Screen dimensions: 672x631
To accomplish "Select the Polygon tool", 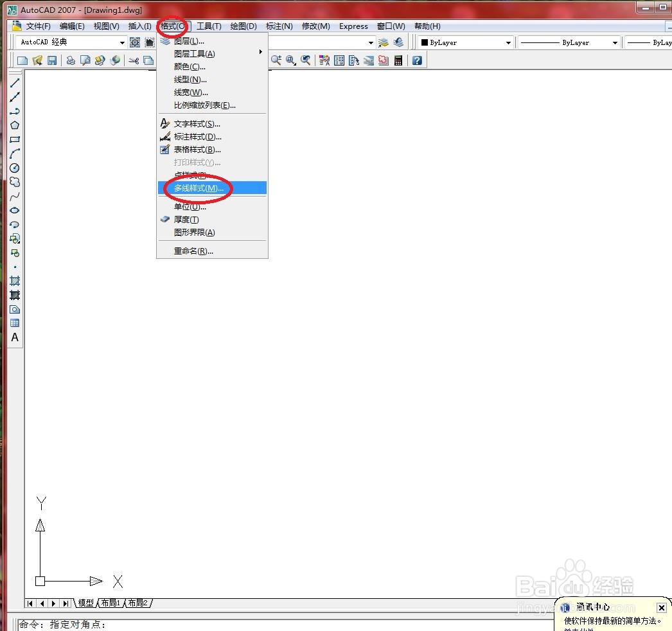I will 15,125.
